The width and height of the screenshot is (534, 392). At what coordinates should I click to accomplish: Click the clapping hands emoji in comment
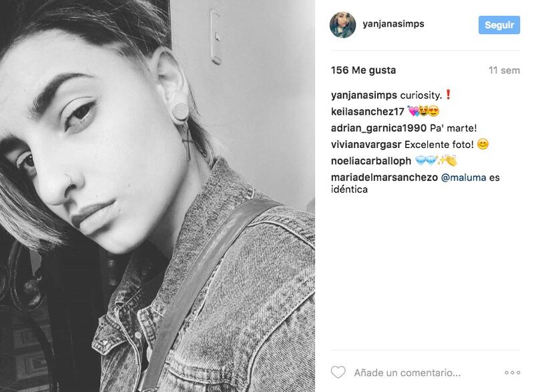point(450,161)
